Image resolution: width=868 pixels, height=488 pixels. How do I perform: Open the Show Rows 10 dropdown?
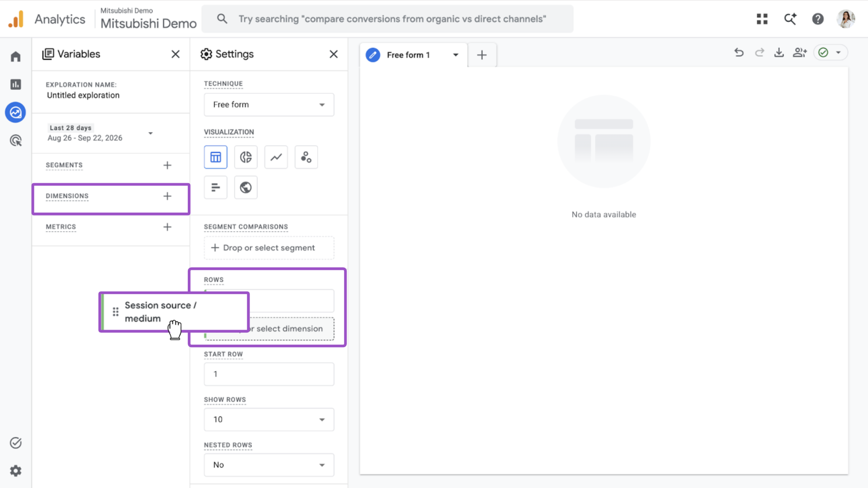pyautogui.click(x=269, y=419)
